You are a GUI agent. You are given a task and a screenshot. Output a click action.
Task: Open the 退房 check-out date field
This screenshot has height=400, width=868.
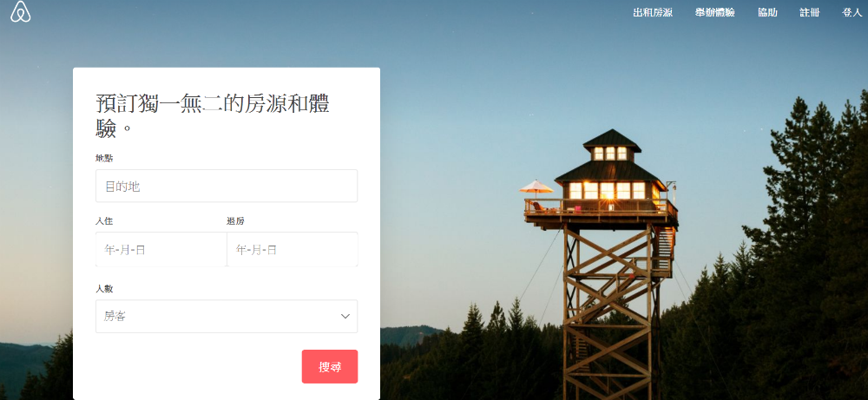coord(293,250)
